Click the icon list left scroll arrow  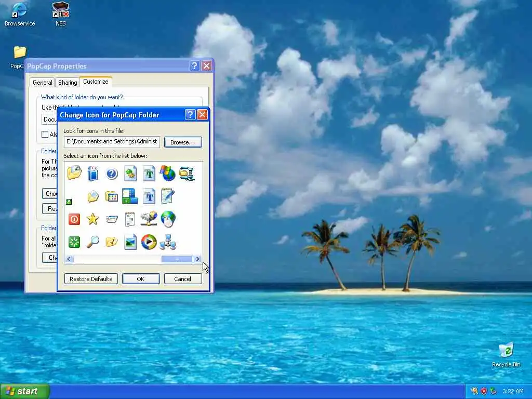(x=69, y=259)
